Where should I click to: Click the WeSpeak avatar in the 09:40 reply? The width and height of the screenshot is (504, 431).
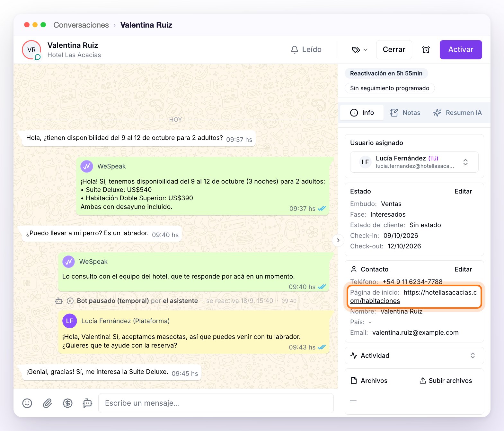[69, 262]
